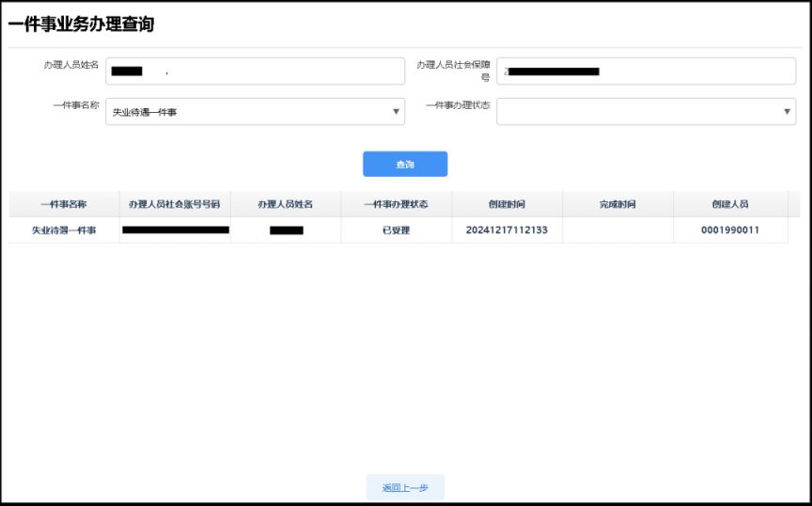The height and width of the screenshot is (506, 812).
Task: Select the 一件事名称 table column header
Action: (x=64, y=204)
